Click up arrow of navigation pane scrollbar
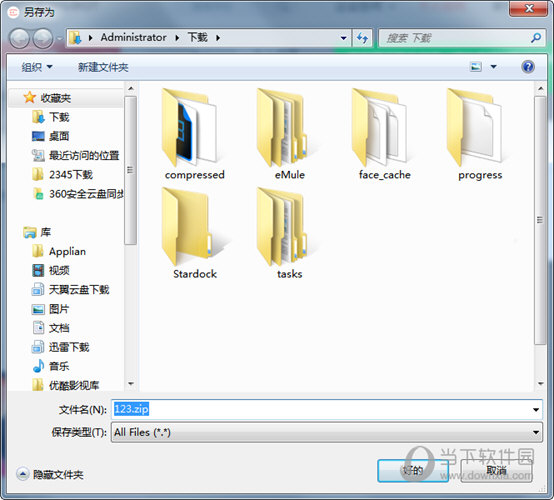 click(131, 88)
